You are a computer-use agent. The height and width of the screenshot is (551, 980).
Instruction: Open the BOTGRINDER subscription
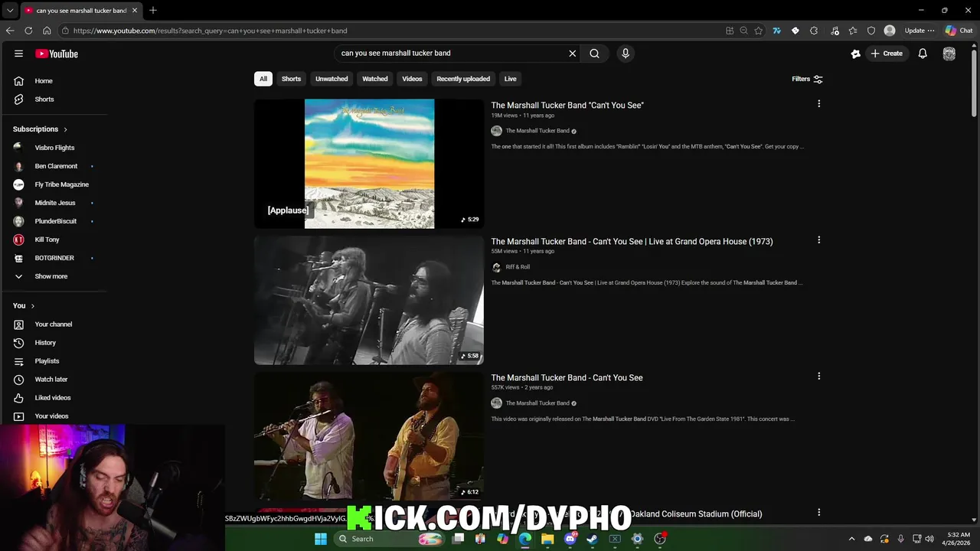click(x=54, y=258)
